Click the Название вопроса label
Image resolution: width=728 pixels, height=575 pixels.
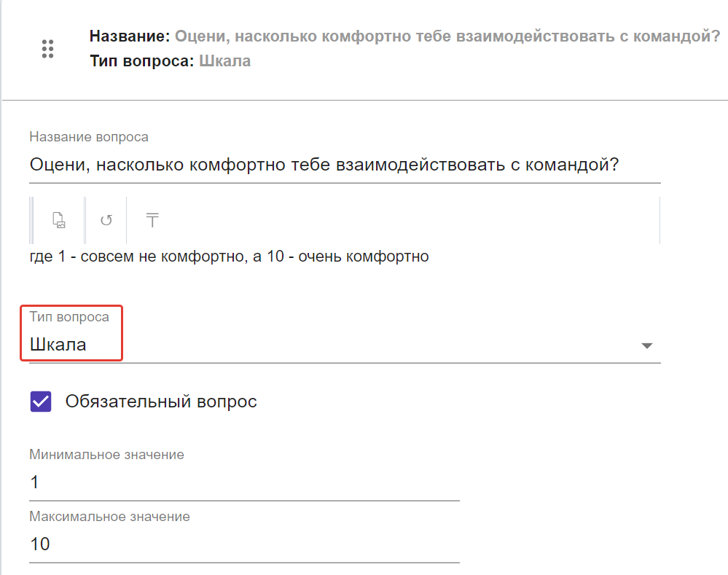(x=89, y=137)
